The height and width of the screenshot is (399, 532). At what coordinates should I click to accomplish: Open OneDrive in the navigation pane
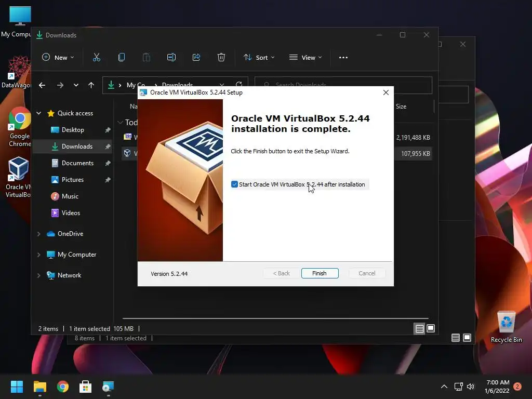pos(70,233)
